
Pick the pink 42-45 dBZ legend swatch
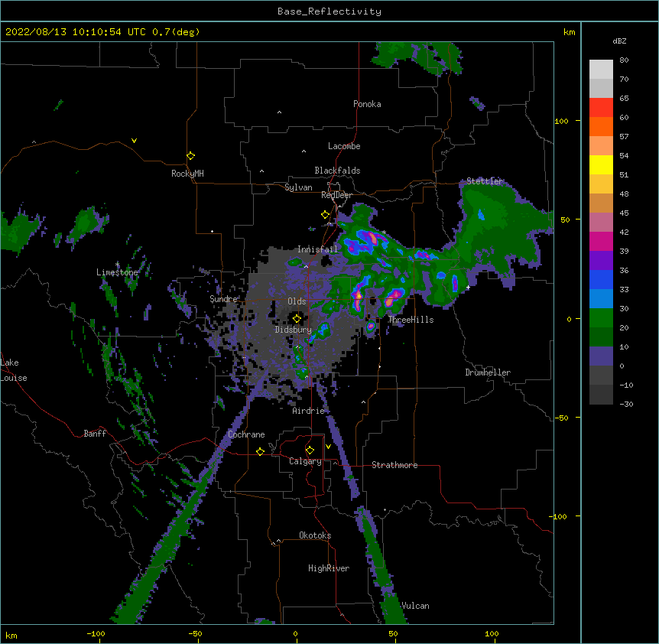tap(601, 223)
